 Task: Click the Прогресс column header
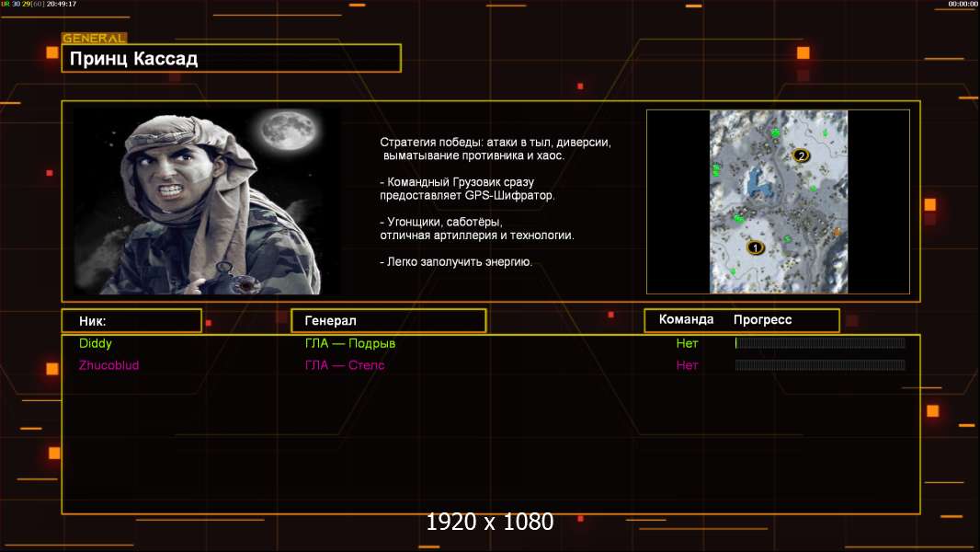point(762,320)
